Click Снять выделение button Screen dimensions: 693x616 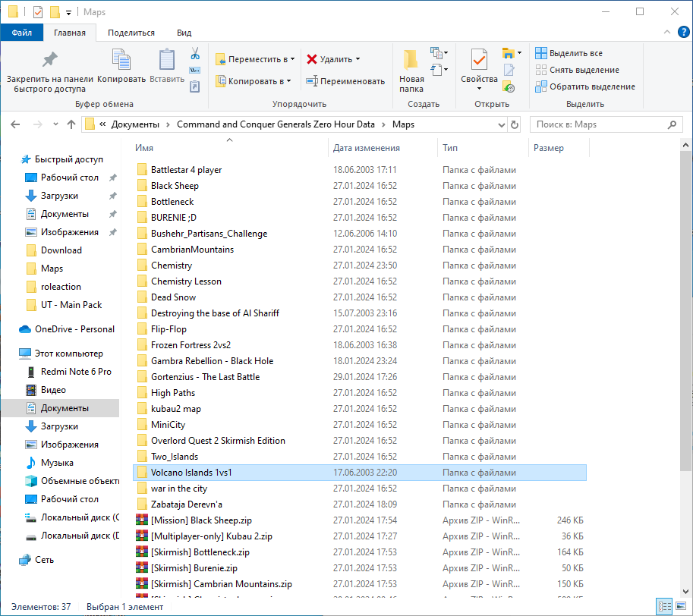coord(577,70)
